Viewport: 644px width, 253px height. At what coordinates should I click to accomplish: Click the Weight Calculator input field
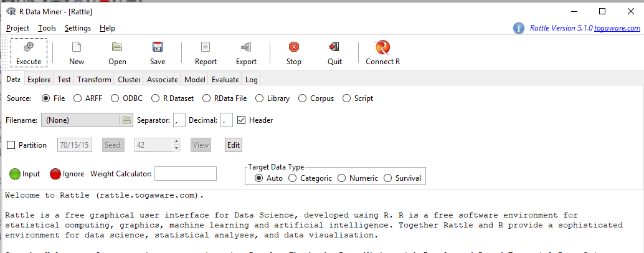tap(186, 174)
